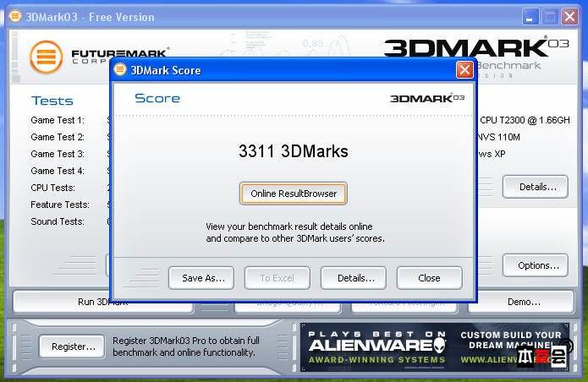The height and width of the screenshot is (382, 588).
Task: Close the 3DMark03 main window
Action: click(569, 17)
